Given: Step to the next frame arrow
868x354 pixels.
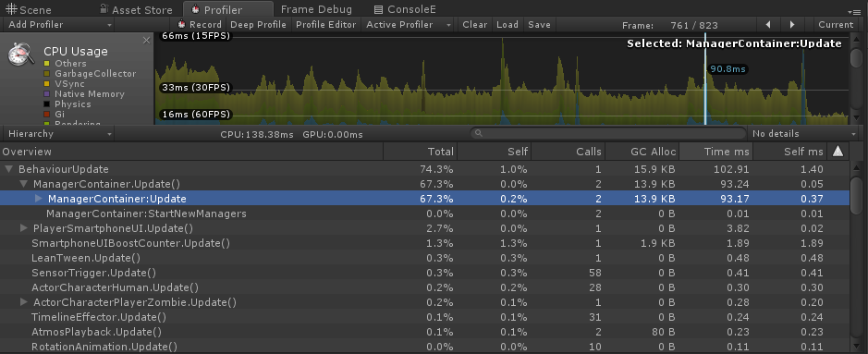Looking at the screenshot, I should point(792,24).
